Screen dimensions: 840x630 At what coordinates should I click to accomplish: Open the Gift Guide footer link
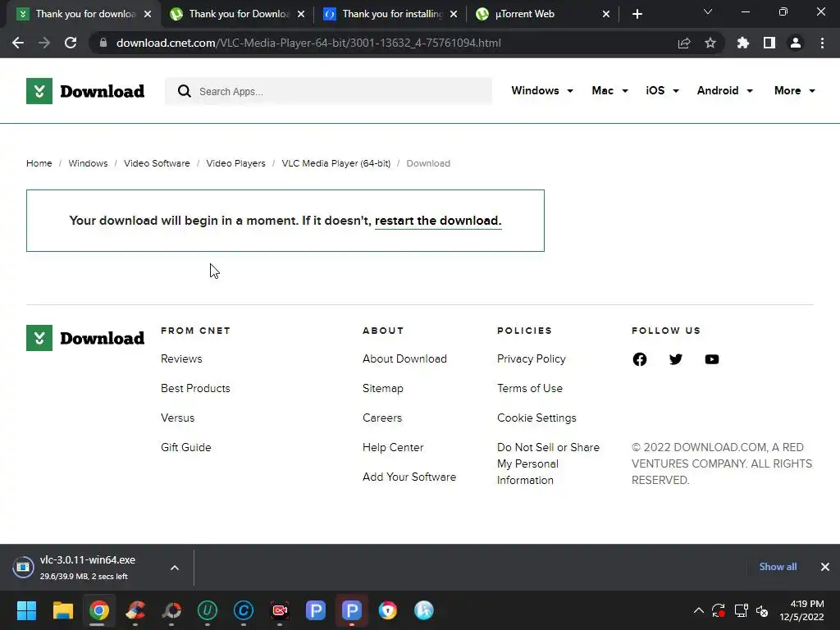coord(186,447)
